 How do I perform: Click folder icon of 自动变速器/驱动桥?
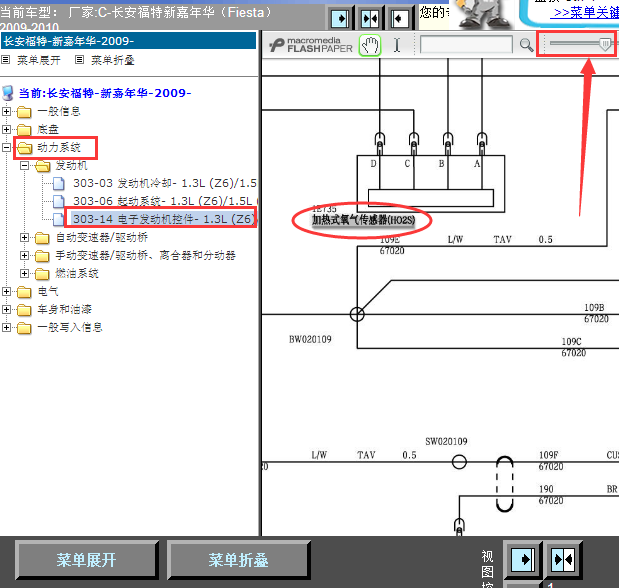(x=42, y=238)
